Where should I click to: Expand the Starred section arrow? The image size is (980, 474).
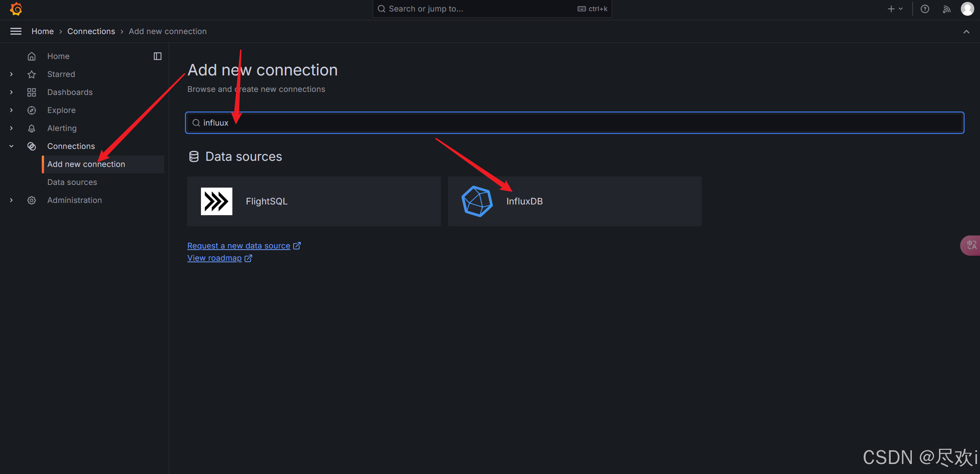pos(11,74)
